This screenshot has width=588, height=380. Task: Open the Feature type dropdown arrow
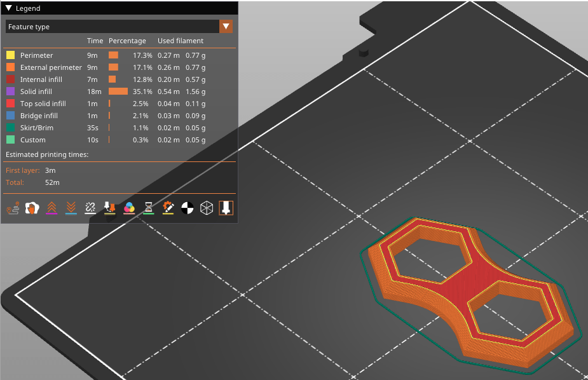pos(226,27)
